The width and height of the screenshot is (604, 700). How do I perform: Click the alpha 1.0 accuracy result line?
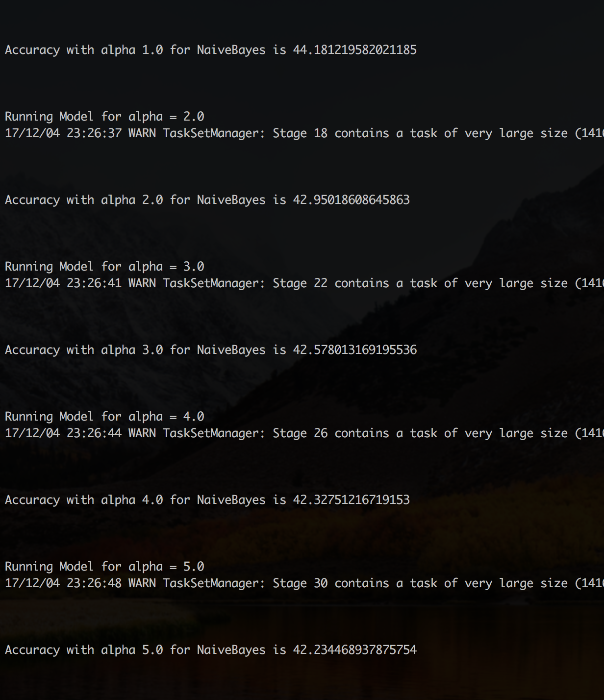click(x=211, y=50)
